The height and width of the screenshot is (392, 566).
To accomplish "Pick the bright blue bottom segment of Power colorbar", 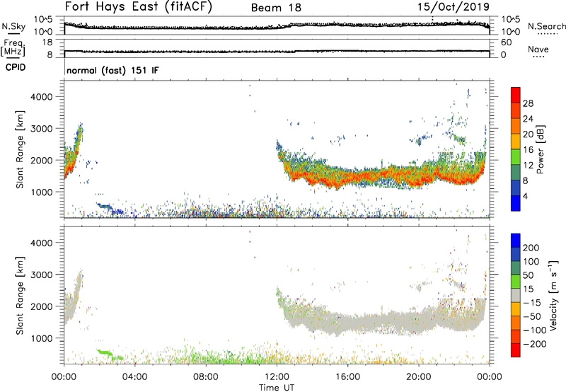I will 516,203.
